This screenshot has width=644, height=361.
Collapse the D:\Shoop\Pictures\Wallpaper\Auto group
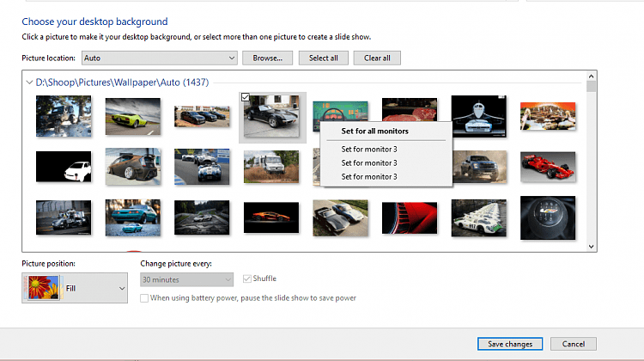(x=29, y=83)
